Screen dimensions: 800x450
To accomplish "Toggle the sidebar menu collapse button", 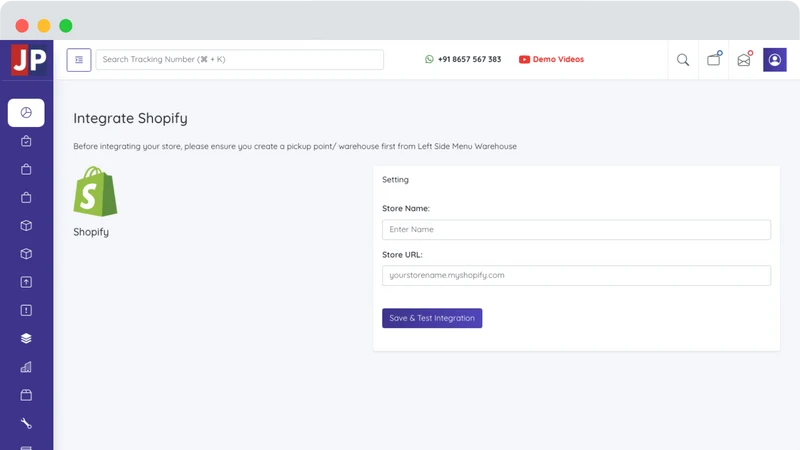I will (79, 60).
